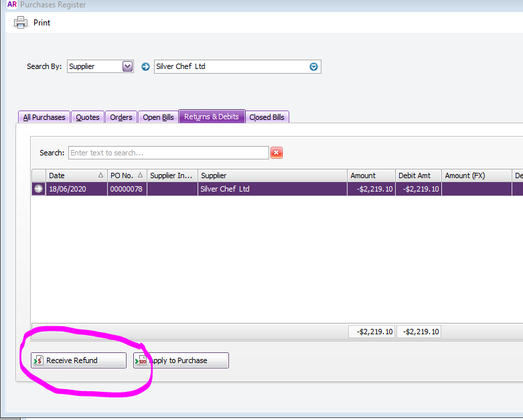Click the printer icon in the toolbar
The height and width of the screenshot is (420, 523).
point(21,23)
